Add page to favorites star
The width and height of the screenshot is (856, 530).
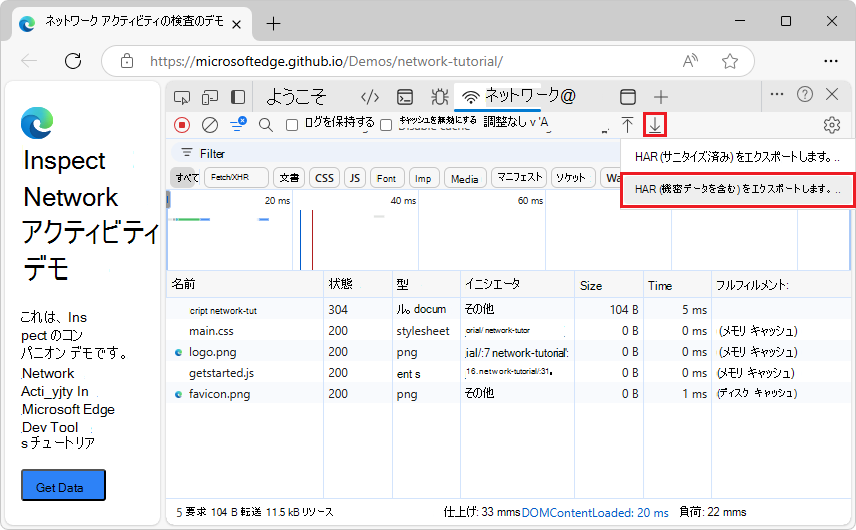click(x=730, y=61)
